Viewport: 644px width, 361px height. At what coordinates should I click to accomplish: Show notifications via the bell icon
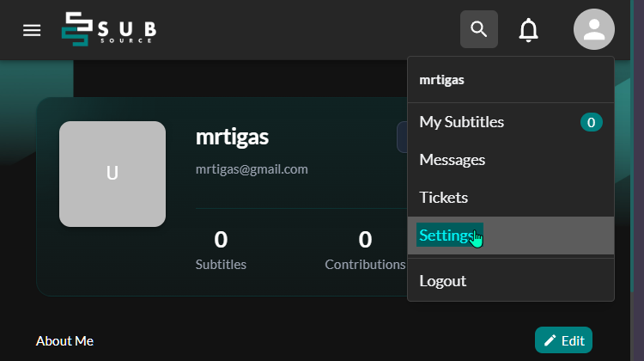tap(529, 30)
